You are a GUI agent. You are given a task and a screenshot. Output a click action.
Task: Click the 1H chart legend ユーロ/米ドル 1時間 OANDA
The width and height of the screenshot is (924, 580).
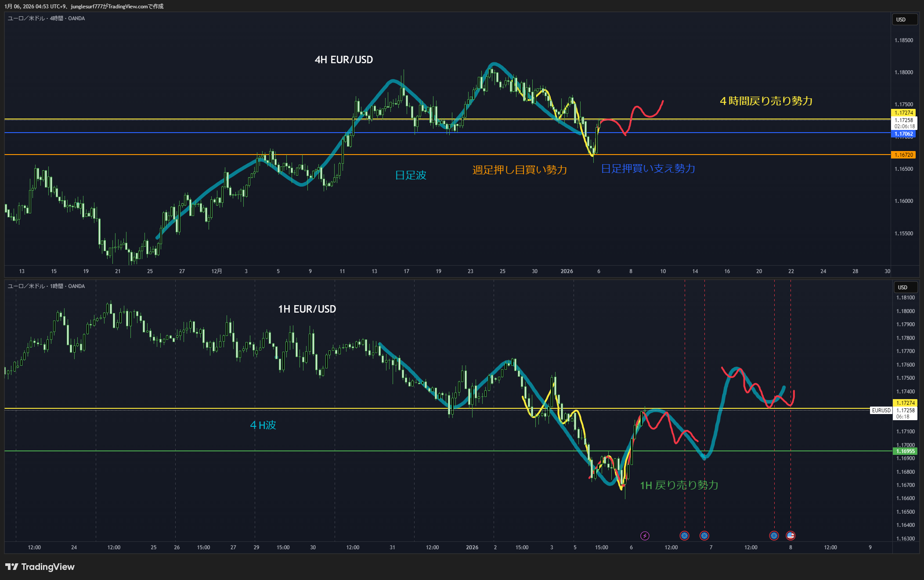(x=46, y=286)
